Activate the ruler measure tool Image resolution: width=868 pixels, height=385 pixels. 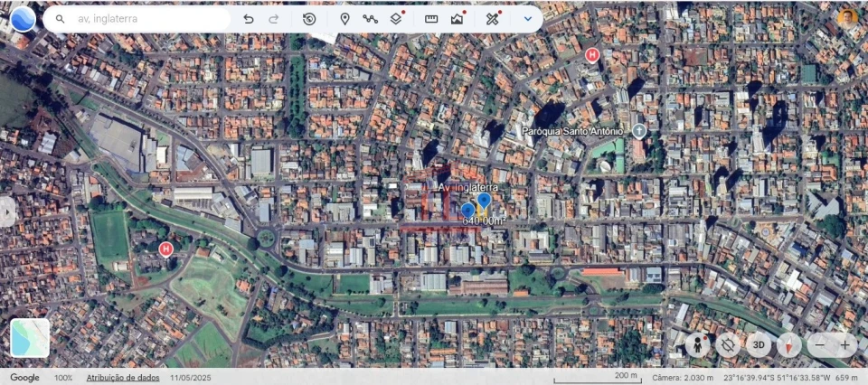tap(431, 18)
